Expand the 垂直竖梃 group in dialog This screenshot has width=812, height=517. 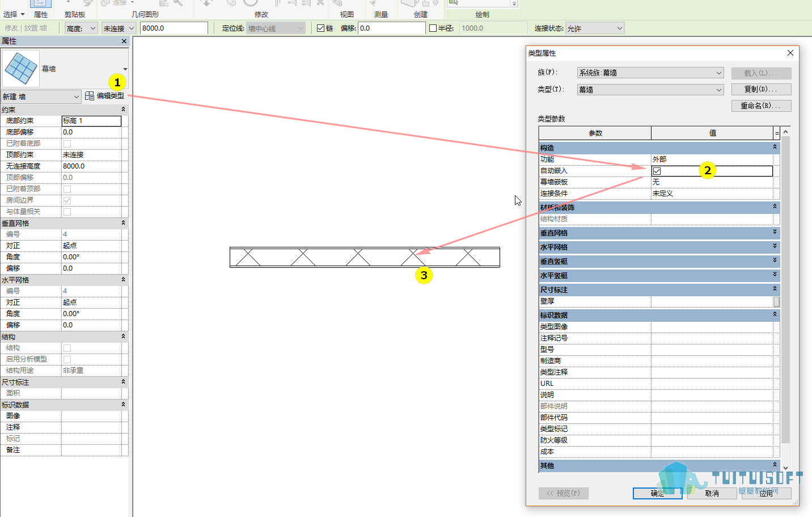pyautogui.click(x=775, y=260)
